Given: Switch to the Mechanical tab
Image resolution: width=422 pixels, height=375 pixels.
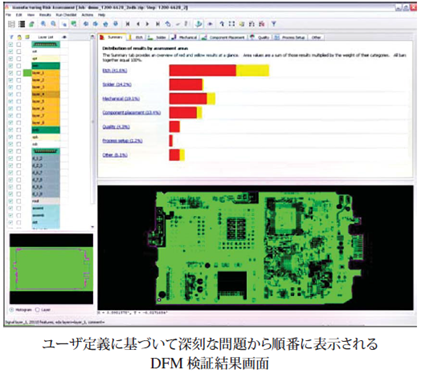Looking at the screenshot, I should pyautogui.click(x=185, y=37).
